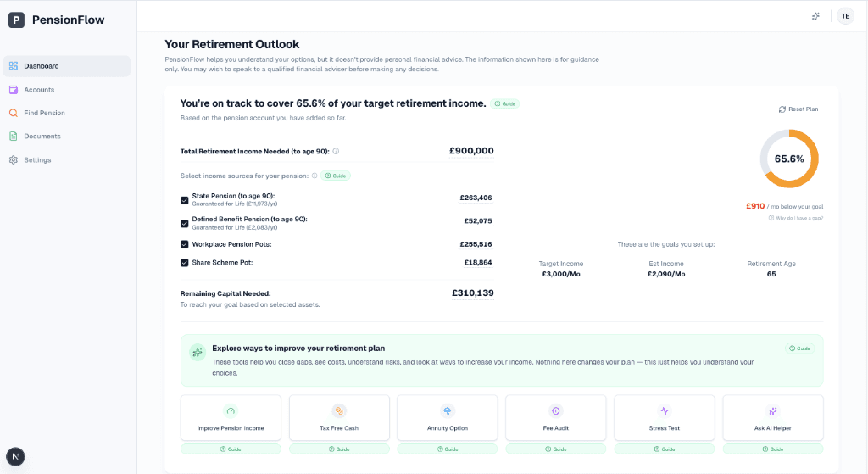Open the TE user avatar menu
Viewport: 868px width, 474px height.
click(x=845, y=16)
